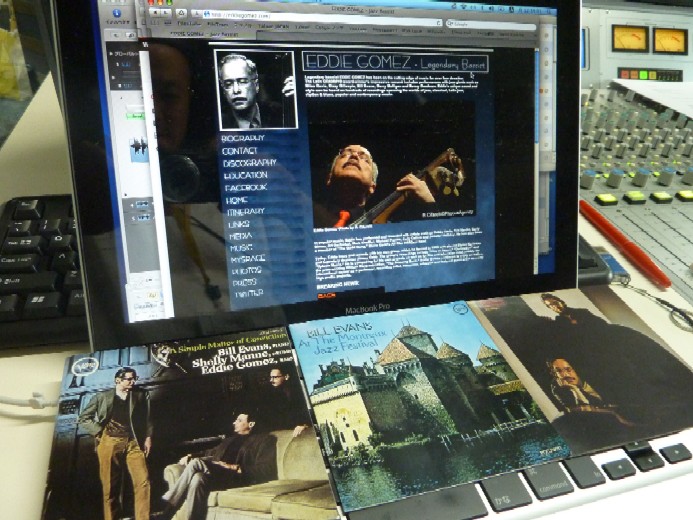Open the BIOGRAPHY page link
The width and height of the screenshot is (693, 520).
(x=242, y=138)
